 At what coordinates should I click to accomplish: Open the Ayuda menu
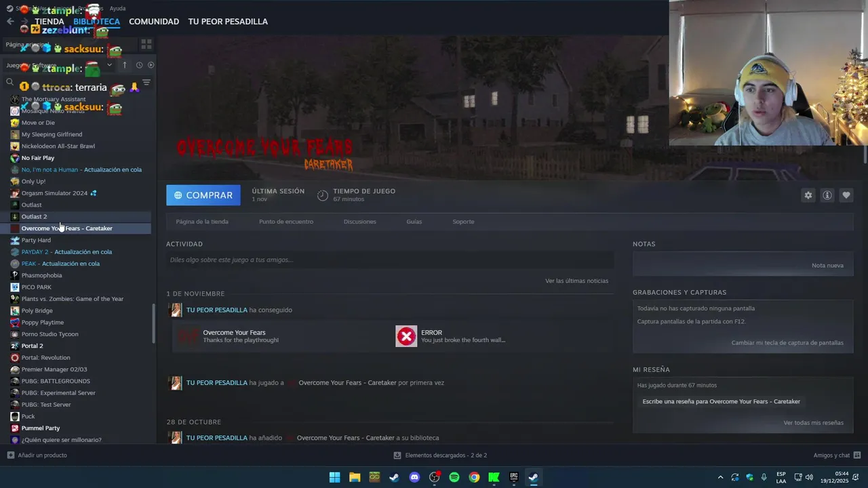[117, 8]
